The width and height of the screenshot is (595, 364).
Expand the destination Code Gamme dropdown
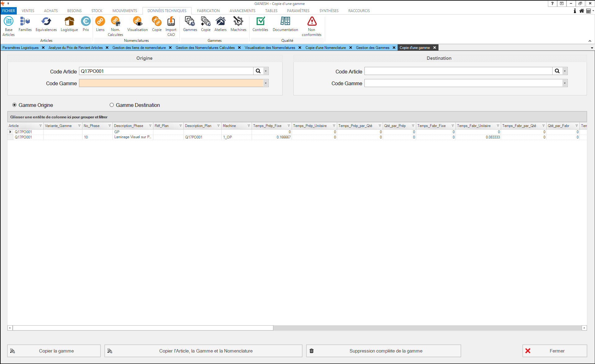(565, 83)
